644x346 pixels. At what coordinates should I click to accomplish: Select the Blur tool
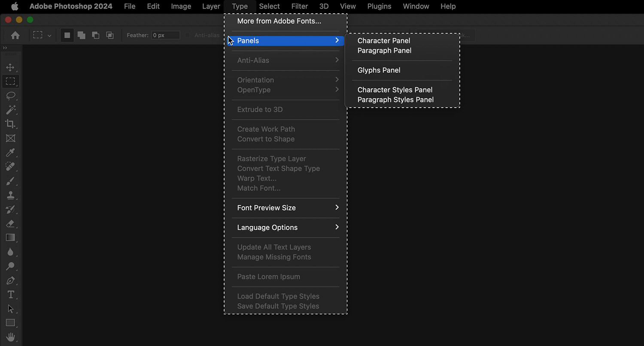(x=10, y=252)
